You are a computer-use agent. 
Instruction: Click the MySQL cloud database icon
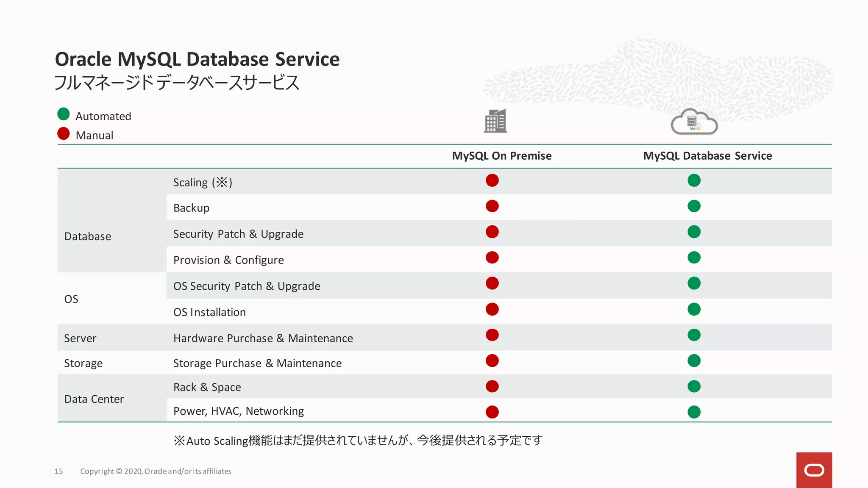coord(694,122)
